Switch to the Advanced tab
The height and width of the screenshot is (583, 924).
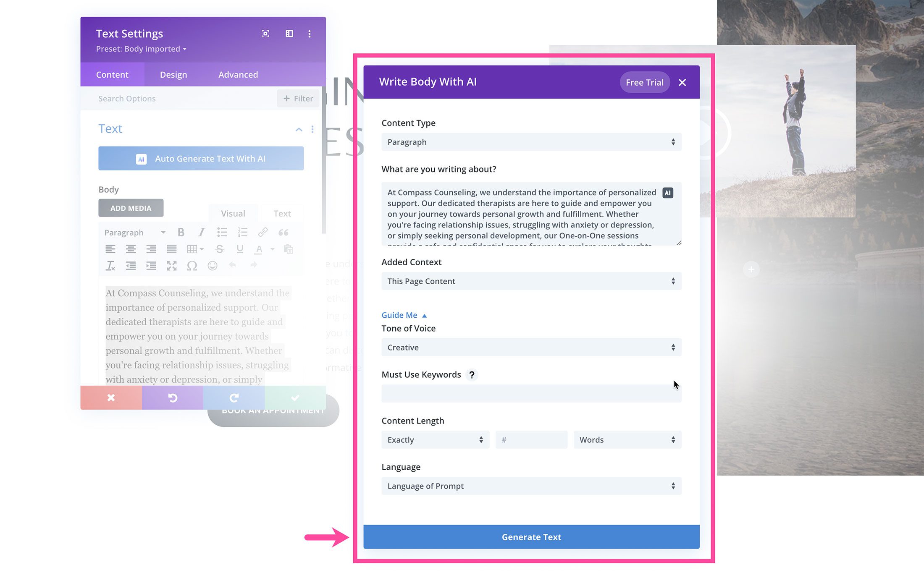coord(238,74)
